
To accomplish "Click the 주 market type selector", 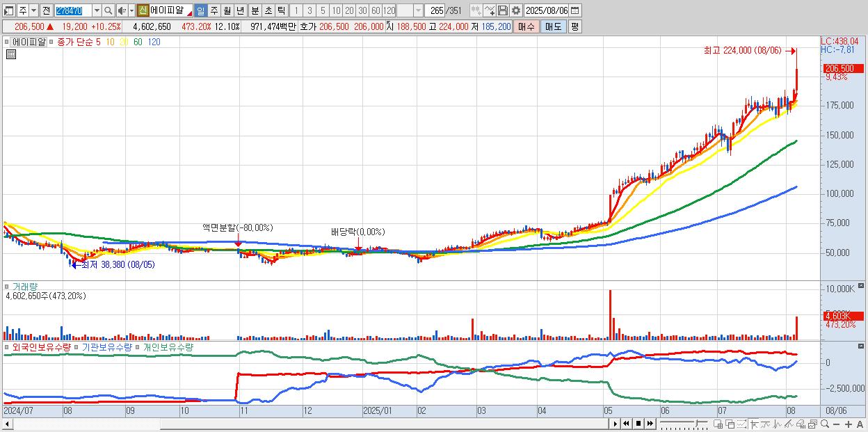I will (x=23, y=10).
